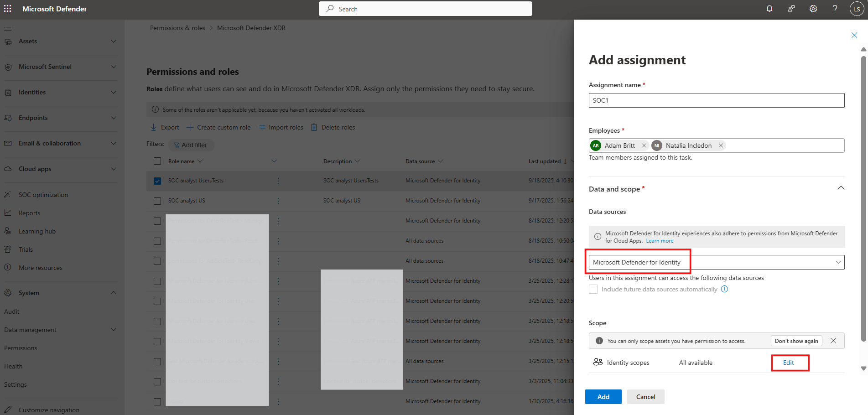Enable Include future data sources automatically
Image resolution: width=868 pixels, height=415 pixels.
coord(593,289)
